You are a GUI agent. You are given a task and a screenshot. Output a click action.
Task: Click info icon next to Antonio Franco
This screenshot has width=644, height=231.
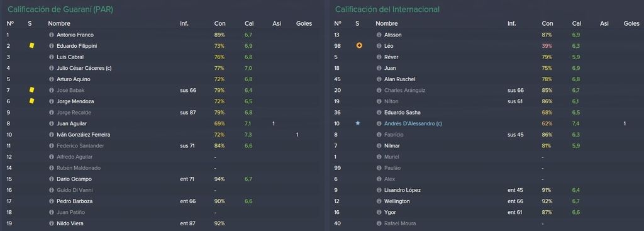click(52, 35)
